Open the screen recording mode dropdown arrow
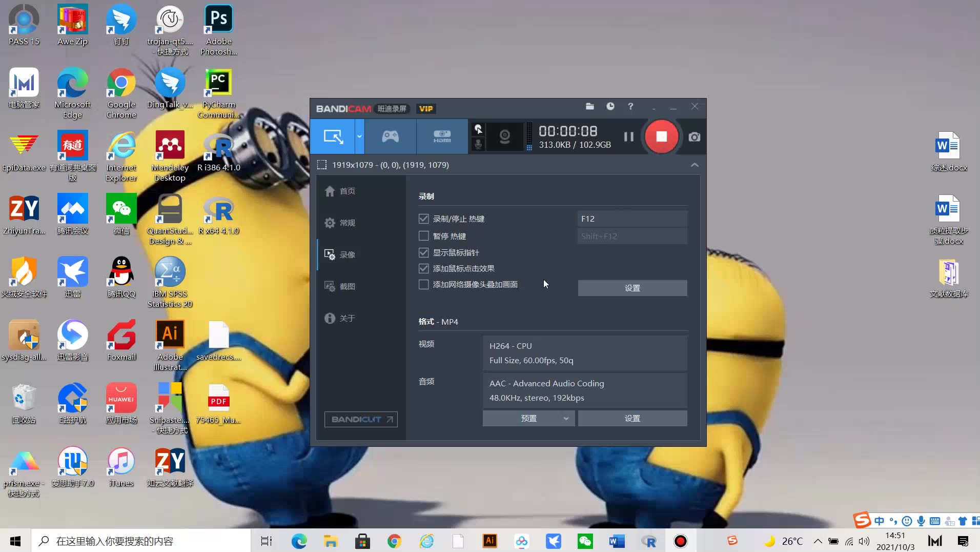980x552 pixels. click(359, 136)
